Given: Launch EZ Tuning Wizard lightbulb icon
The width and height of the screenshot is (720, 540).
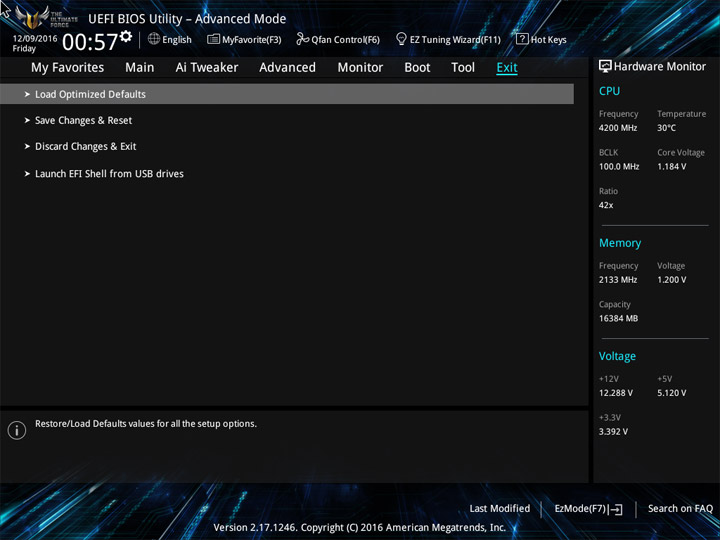Looking at the screenshot, I should (401, 39).
